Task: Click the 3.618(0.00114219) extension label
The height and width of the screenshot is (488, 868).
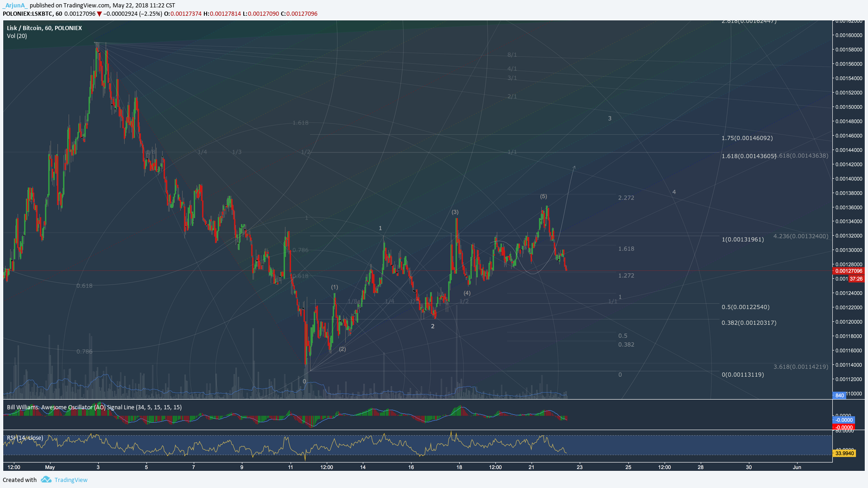Action: pyautogui.click(x=801, y=367)
